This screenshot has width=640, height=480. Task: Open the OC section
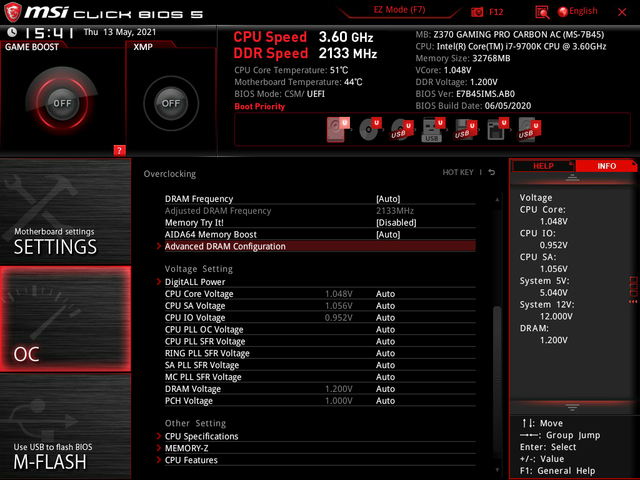pyautogui.click(x=65, y=319)
